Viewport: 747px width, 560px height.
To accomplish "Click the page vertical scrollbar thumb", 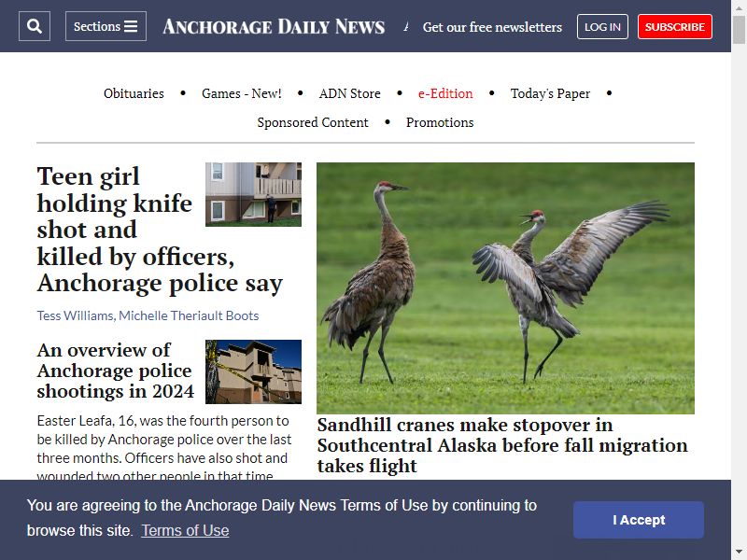I will tap(739, 30).
